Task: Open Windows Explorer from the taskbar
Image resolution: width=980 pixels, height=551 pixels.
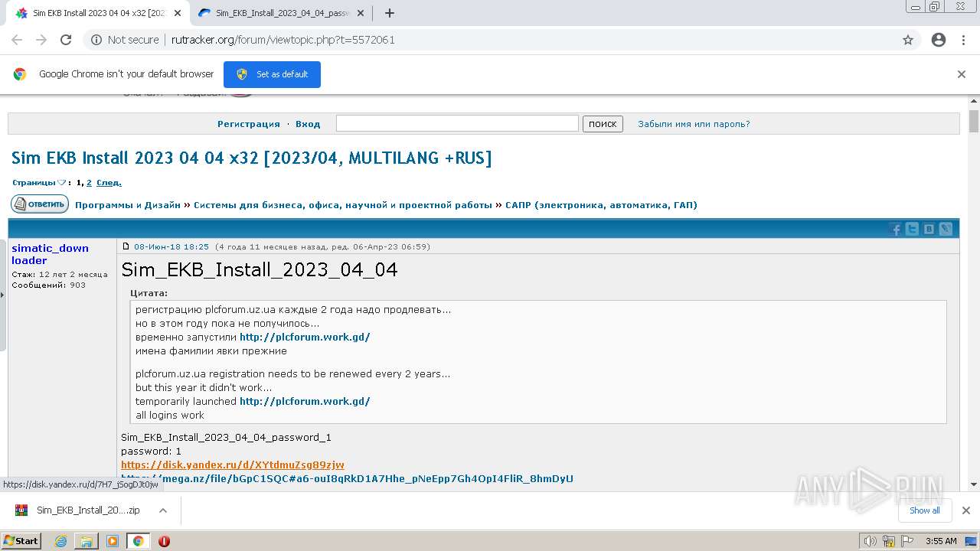Action: point(87,541)
